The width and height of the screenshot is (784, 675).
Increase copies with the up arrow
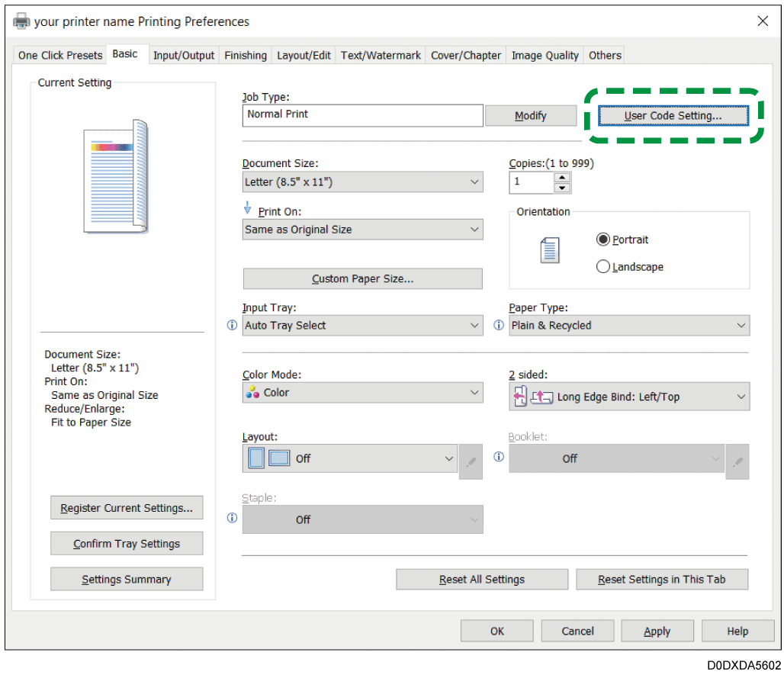[562, 177]
